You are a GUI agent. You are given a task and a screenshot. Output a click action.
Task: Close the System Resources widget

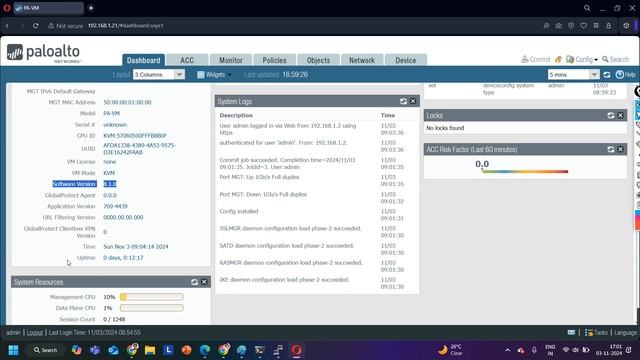[x=204, y=282]
